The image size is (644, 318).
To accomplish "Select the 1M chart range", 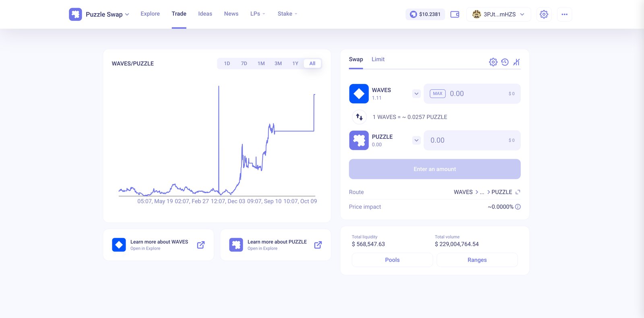I will (261, 64).
